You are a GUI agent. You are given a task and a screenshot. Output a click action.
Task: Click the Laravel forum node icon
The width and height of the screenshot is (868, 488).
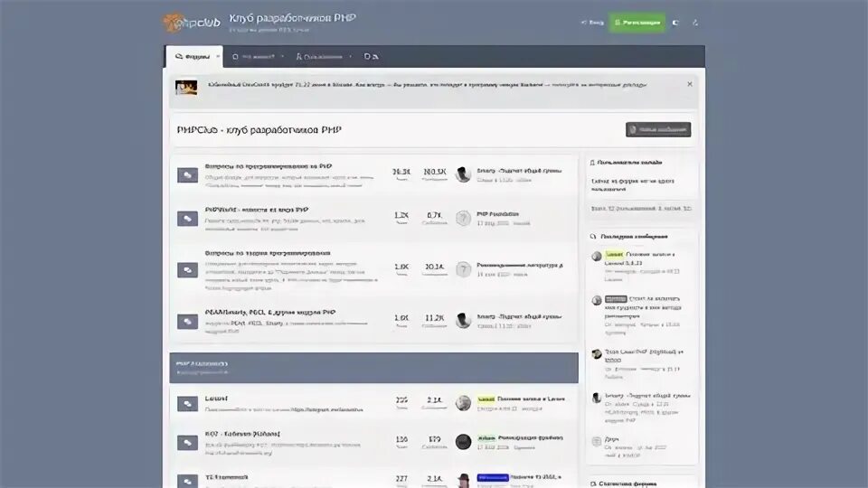(x=188, y=404)
